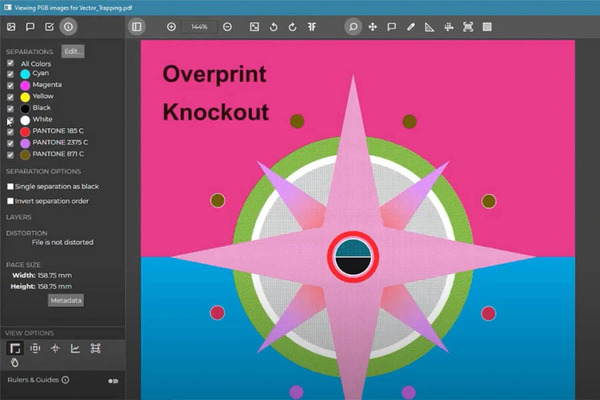Click the info icon beside Rulers & Guides
The width and height of the screenshot is (600, 400).
65,380
